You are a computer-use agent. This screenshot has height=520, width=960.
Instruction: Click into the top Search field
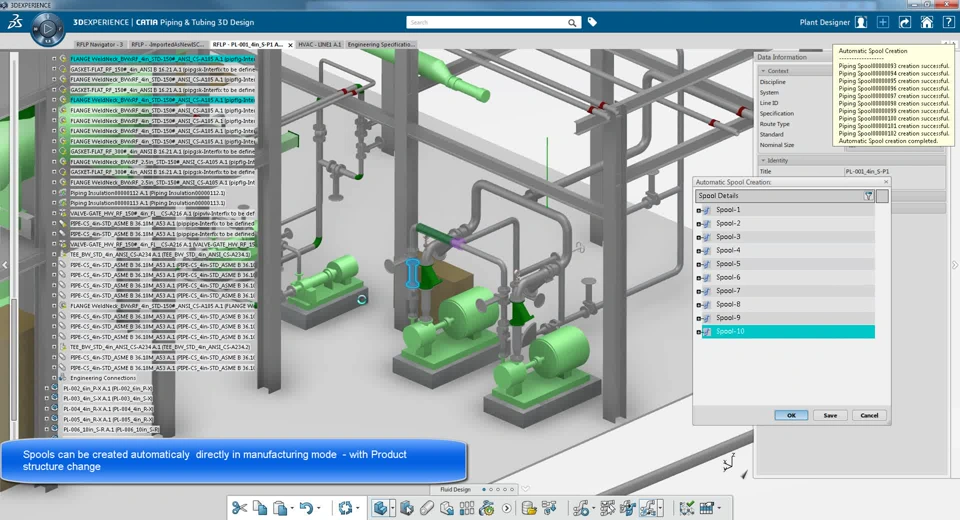(487, 23)
